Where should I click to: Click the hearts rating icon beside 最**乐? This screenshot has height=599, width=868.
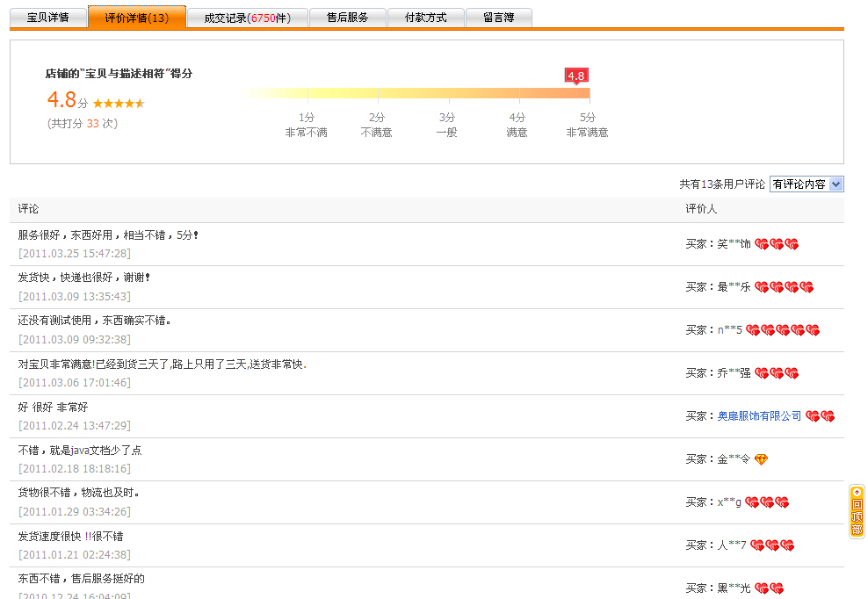click(784, 287)
